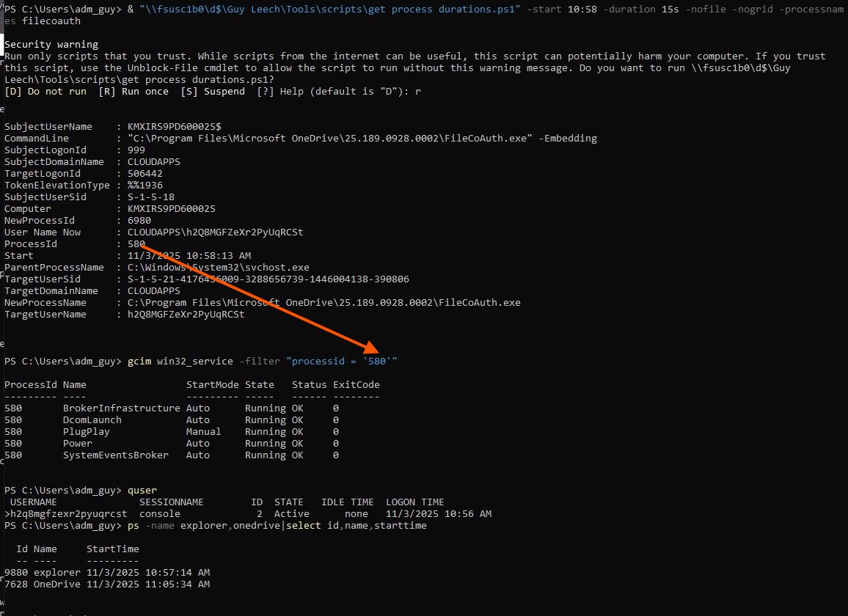The image size is (848, 616).
Task: Click the username h2q8mgfzexr2pyuqrcst in quser output
Action: (x=69, y=514)
